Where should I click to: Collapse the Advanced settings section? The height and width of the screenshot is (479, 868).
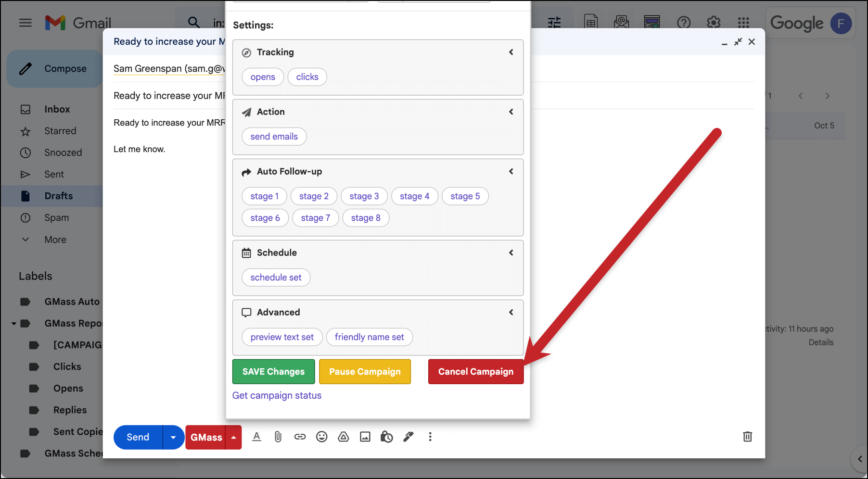[x=511, y=312]
